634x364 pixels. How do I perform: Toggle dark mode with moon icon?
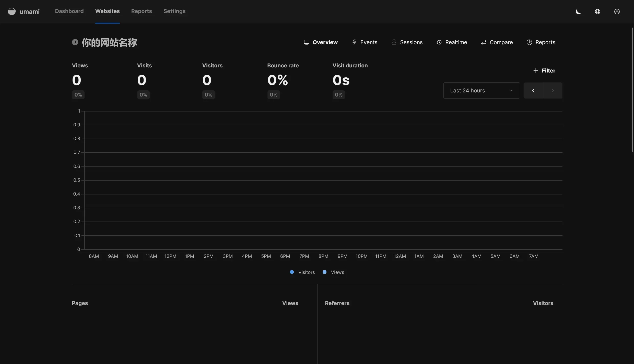click(578, 11)
